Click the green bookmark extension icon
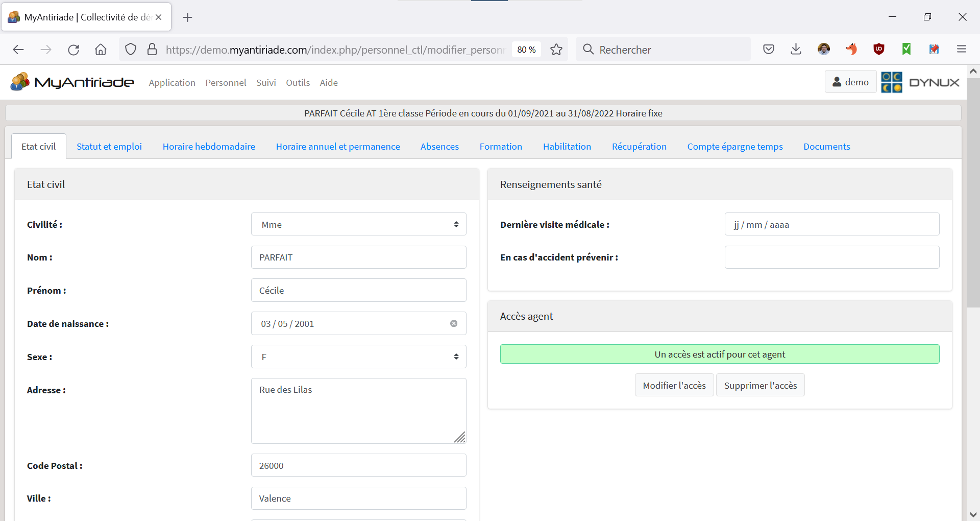The image size is (980, 521). click(906, 49)
